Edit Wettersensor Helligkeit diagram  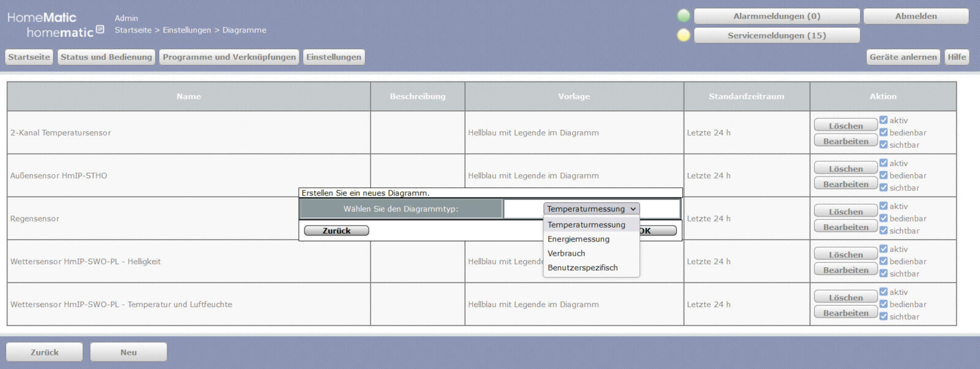(846, 270)
